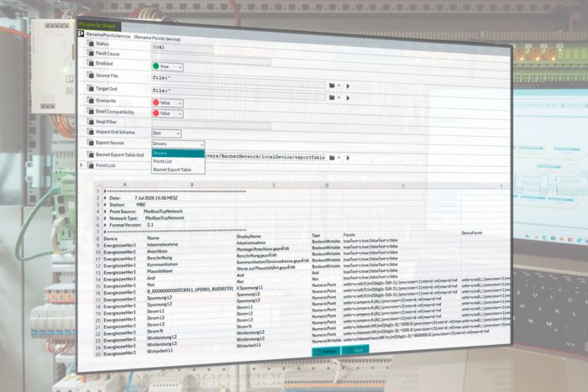Click the slot icon beside Bacnet Export Table Ord
The height and width of the screenshot is (392, 588).
point(91,154)
